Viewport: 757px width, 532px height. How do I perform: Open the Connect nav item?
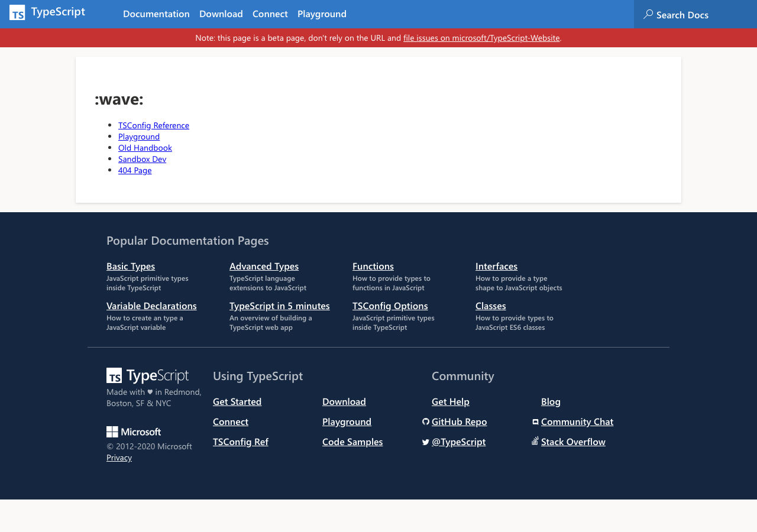pyautogui.click(x=270, y=14)
